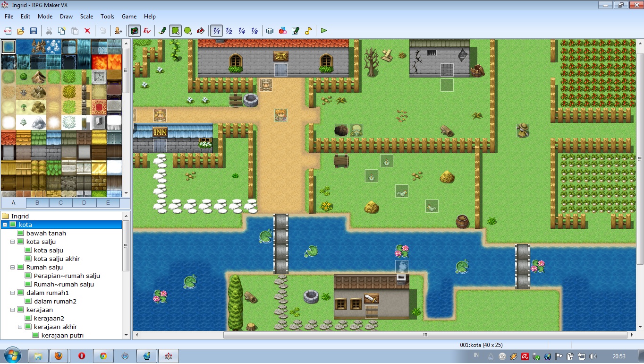Collapse the dalam rumah1 node
This screenshot has width=644, height=364.
(x=13, y=293)
